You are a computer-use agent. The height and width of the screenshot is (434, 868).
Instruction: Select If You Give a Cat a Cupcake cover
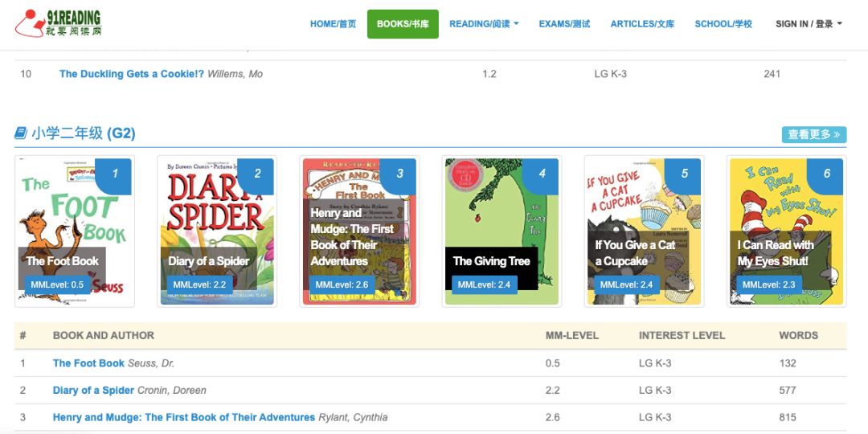point(644,231)
